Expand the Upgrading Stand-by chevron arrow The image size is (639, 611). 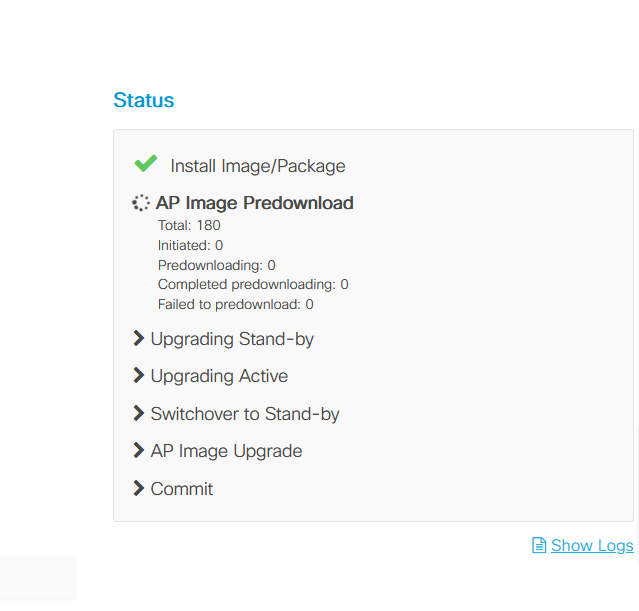point(138,339)
